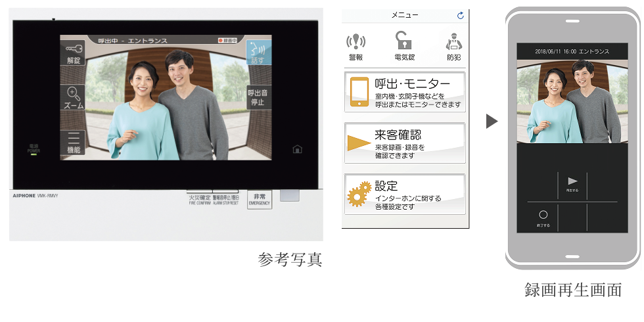The width and height of the screenshot is (644, 322).
Task: Select the 警報 alarm icon
Action: (x=356, y=46)
